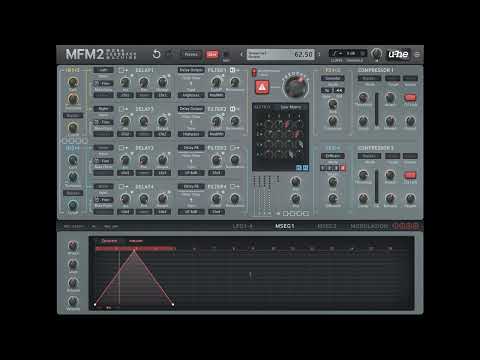This screenshot has width=480, height=360.
Task: Click the u-he logo
Action: (x=398, y=54)
